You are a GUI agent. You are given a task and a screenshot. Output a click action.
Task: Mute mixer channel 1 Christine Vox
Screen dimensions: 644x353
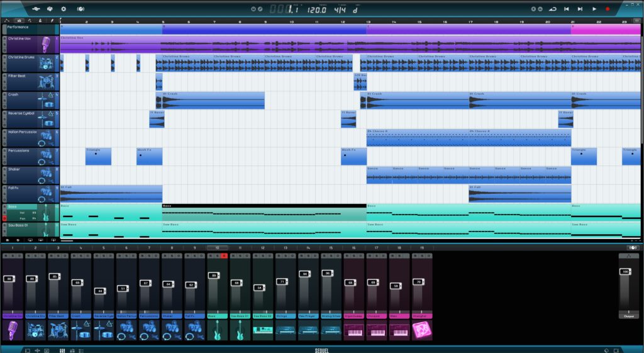point(6,256)
